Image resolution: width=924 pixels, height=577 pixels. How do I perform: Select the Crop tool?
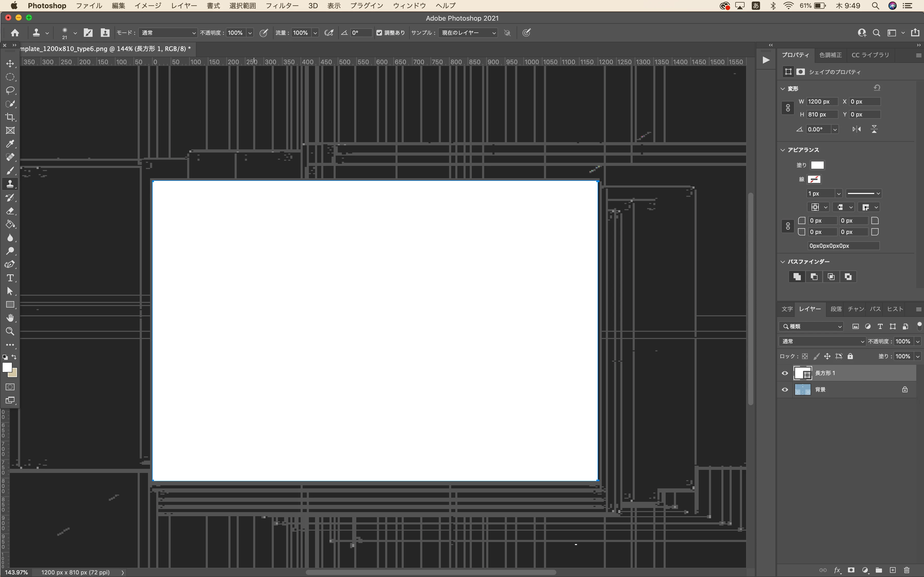coord(10,117)
